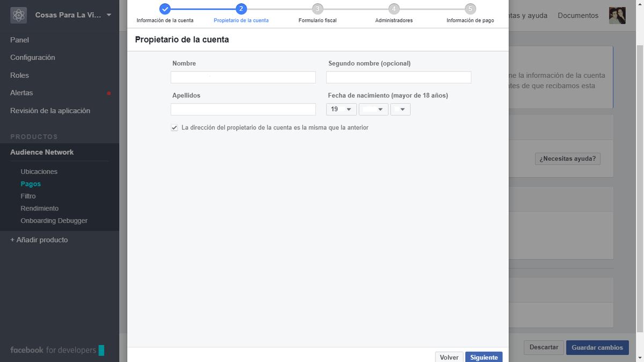Click the ¿Necesitas ayuda? link
Viewport: 644px width, 362px height.
[567, 158]
